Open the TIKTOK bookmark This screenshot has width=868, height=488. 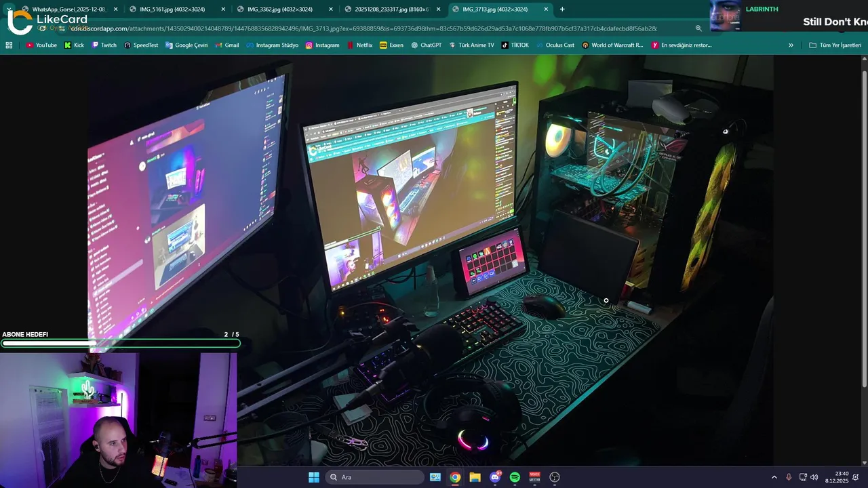point(515,45)
